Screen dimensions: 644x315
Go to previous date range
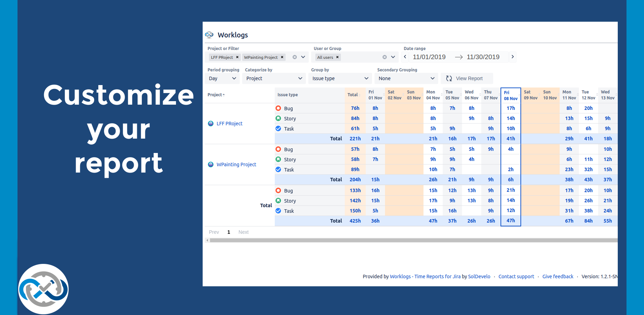point(405,57)
